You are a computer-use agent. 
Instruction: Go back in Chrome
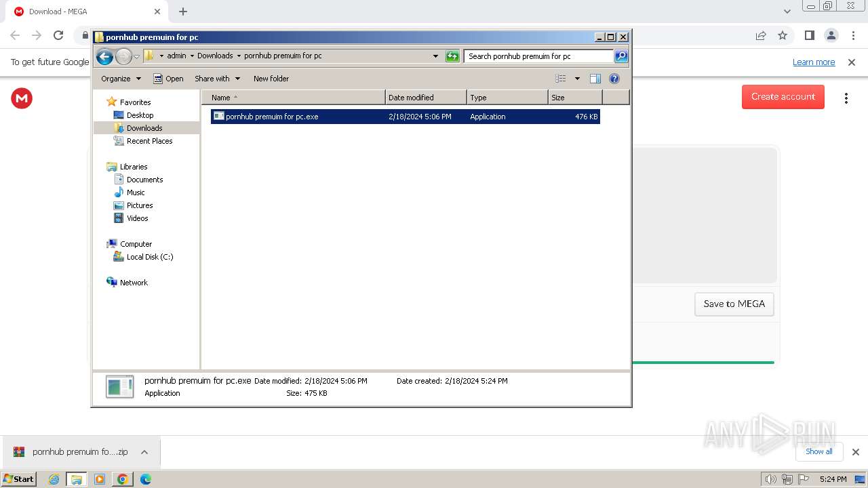tap(15, 35)
